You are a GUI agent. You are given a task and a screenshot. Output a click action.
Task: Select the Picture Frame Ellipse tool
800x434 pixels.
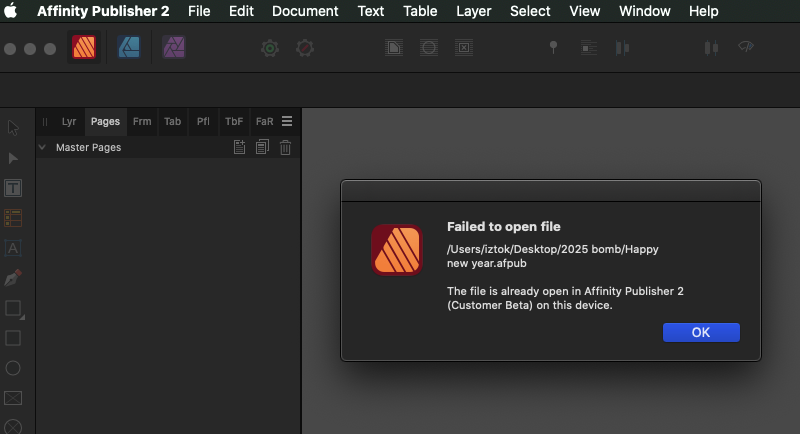(x=13, y=427)
